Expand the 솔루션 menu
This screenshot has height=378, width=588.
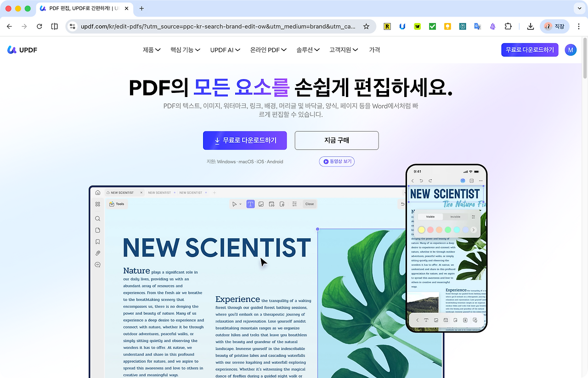308,50
